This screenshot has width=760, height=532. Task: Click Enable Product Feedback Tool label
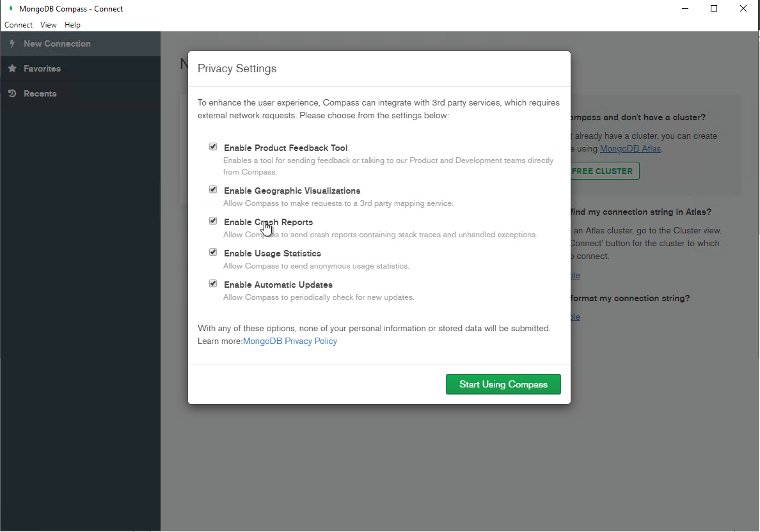click(x=285, y=148)
